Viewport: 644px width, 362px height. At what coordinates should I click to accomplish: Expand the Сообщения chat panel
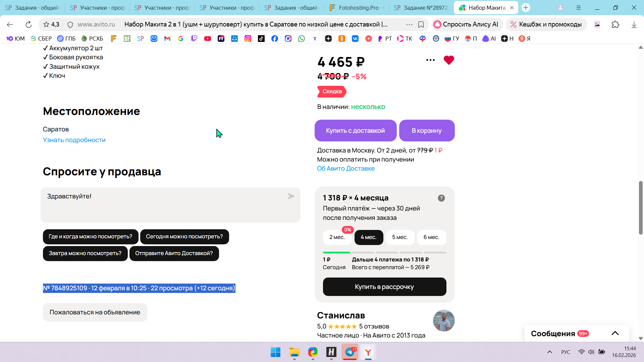[x=615, y=334]
